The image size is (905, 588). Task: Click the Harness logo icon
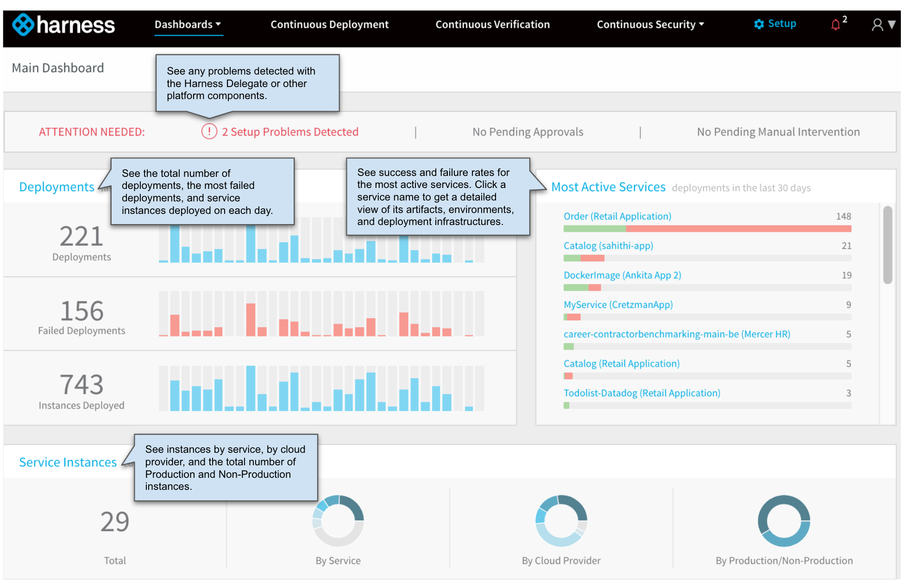click(x=23, y=25)
